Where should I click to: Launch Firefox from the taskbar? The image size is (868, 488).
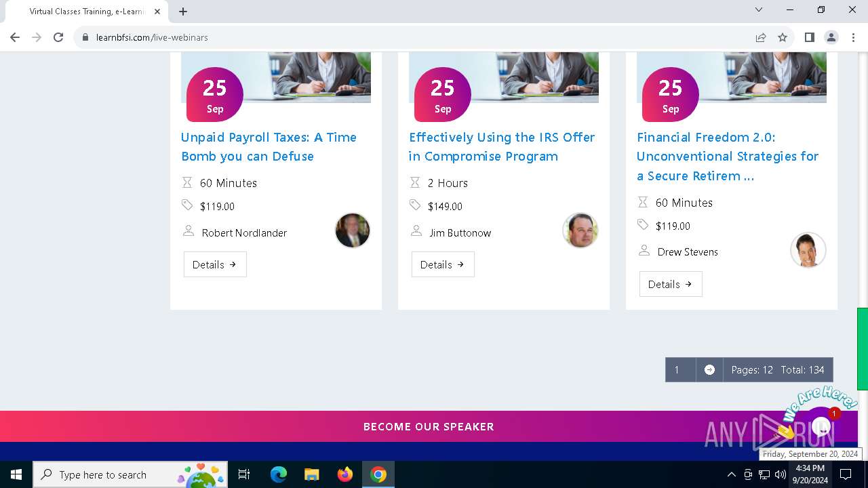(x=345, y=474)
